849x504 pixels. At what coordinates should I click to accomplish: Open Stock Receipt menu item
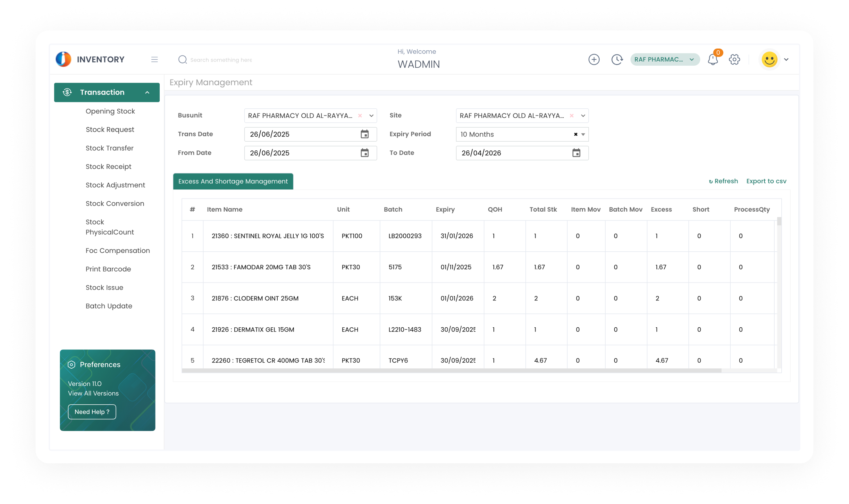click(108, 166)
